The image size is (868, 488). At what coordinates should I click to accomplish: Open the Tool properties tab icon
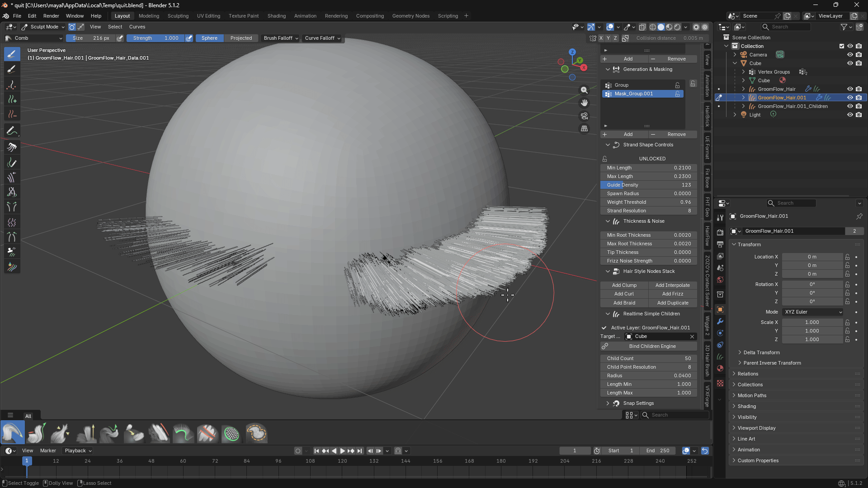[x=720, y=218]
